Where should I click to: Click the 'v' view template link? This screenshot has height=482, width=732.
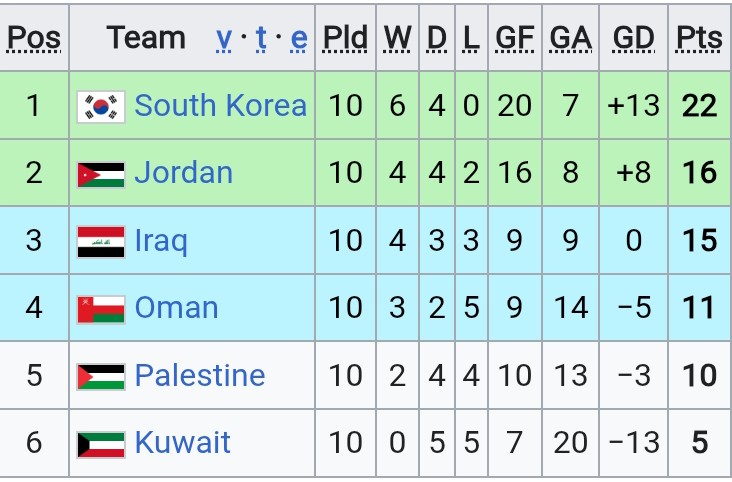tap(224, 39)
